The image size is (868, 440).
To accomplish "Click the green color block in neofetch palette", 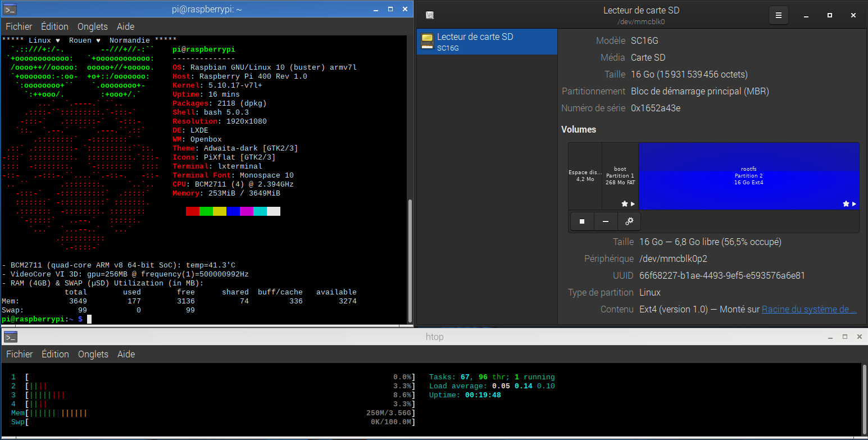I will 206,211.
